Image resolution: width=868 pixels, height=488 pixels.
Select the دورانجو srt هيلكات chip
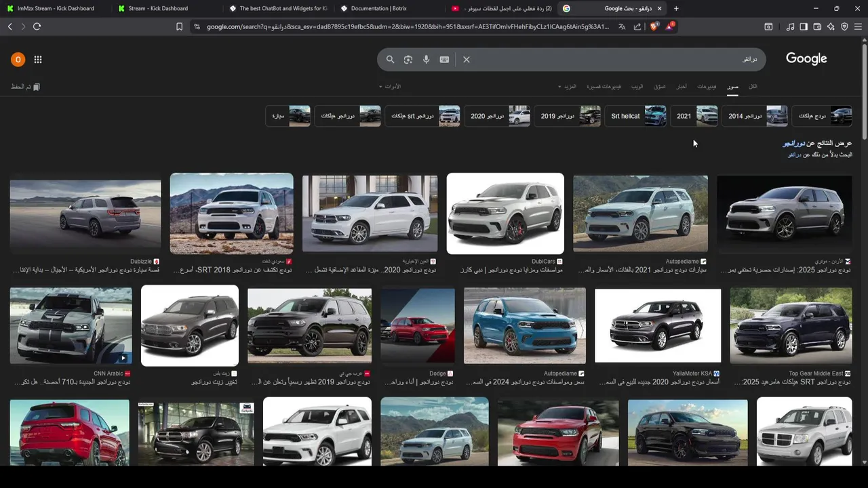point(422,116)
